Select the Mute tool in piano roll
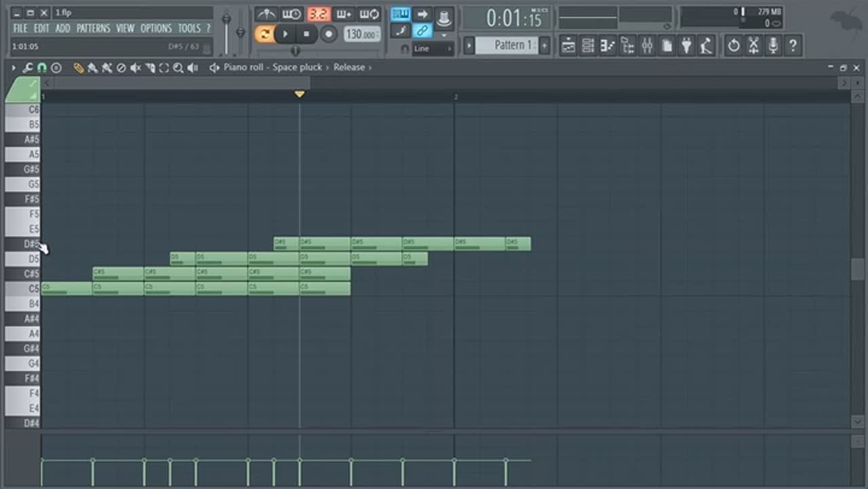Screen dimensions: 868x489 136,68
